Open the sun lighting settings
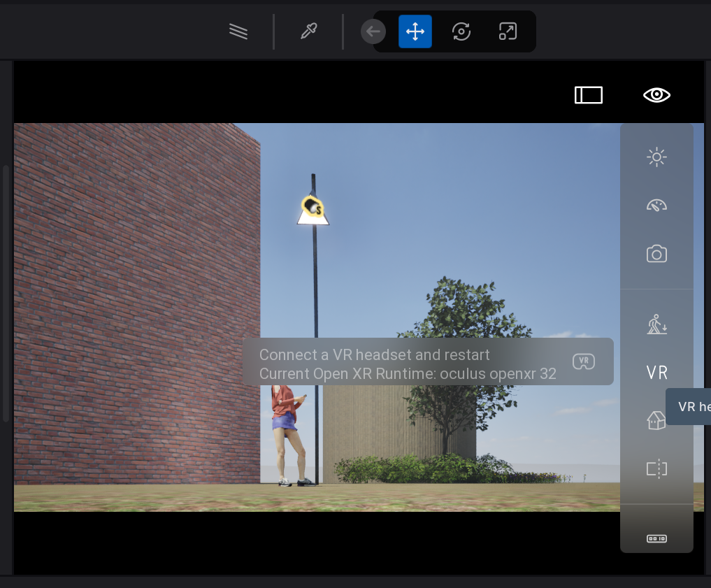 coord(656,157)
